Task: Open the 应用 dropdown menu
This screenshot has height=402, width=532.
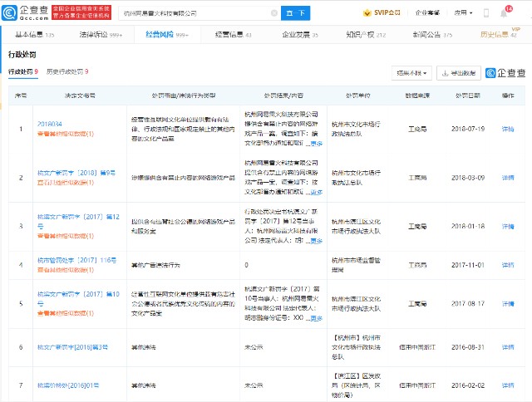Action: 463,13
